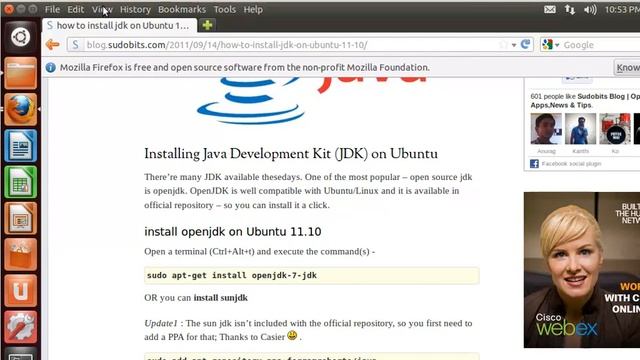Select the 'how to install jdk on Ubuntu' tab
640x360 pixels.
pos(120,25)
